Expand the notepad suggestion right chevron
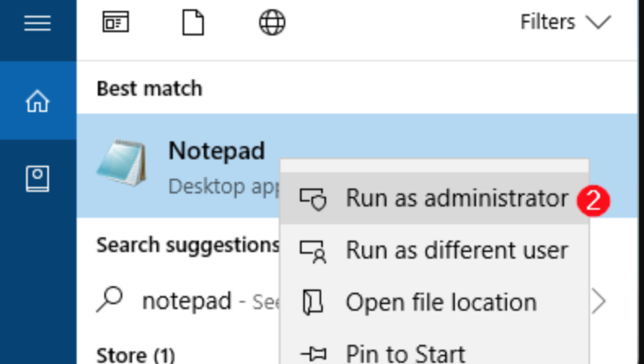 [x=599, y=302]
